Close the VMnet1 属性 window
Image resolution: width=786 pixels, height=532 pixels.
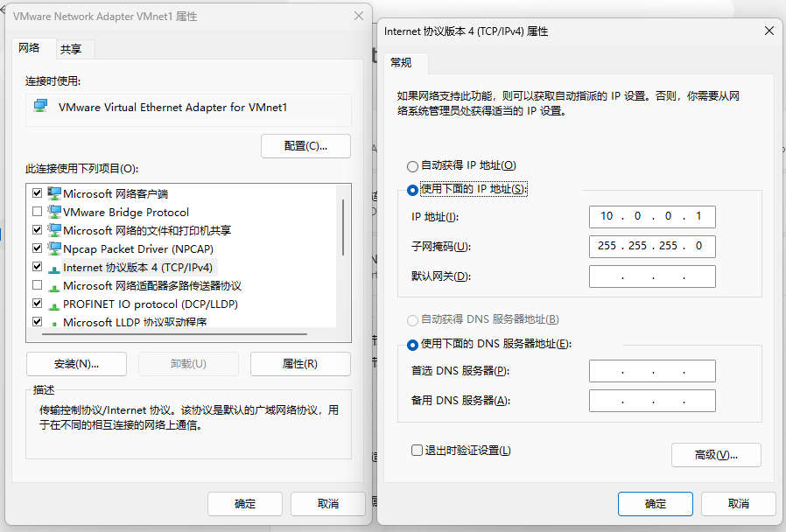pos(358,16)
